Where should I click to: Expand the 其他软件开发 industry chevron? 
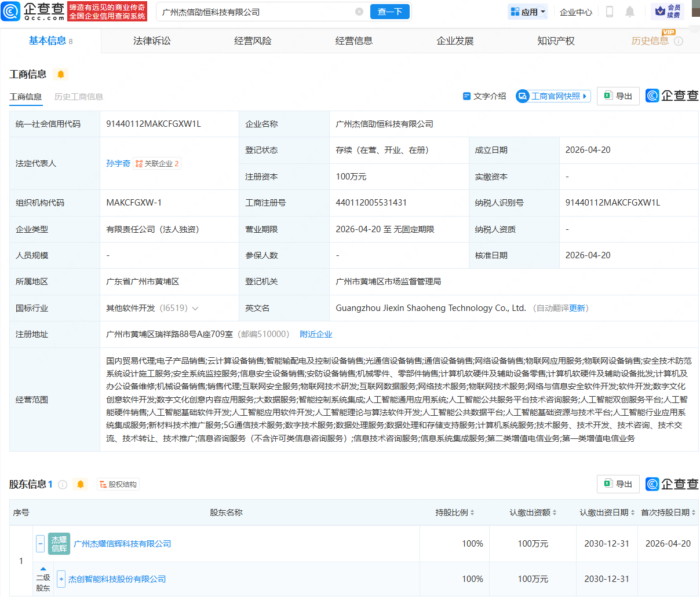point(195,309)
